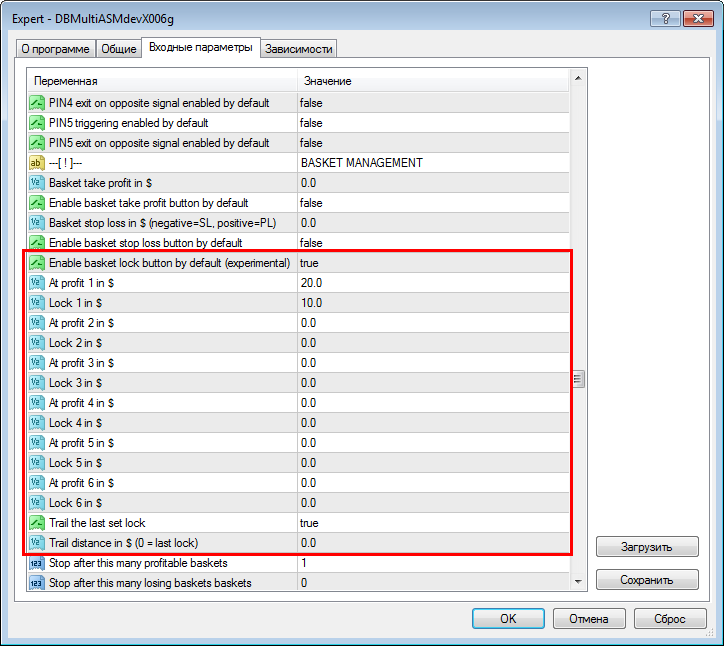Click the icon beside At profit 4 in $
Viewport: 724px width, 646px height.
point(37,403)
